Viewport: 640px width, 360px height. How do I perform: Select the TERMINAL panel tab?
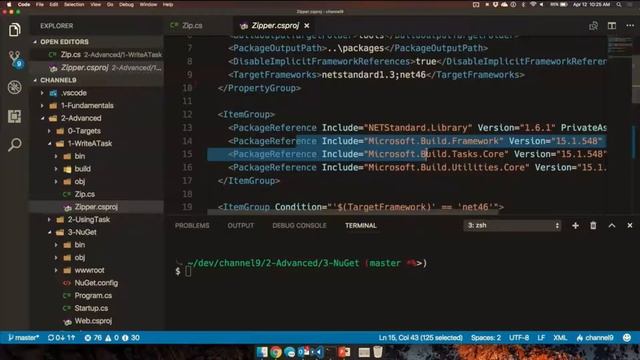pos(360,225)
